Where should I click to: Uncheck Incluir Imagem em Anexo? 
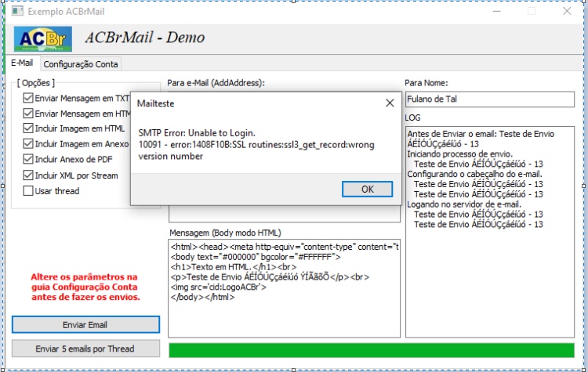[x=28, y=144]
